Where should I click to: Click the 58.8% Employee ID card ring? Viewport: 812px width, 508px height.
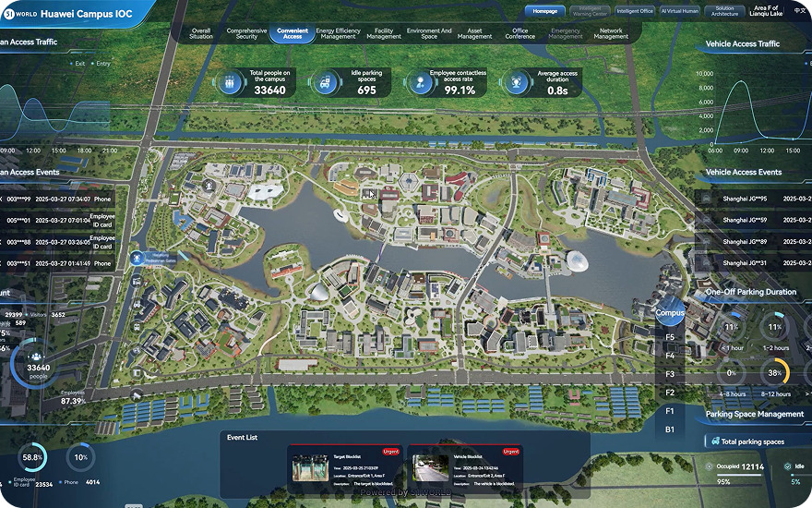(x=32, y=457)
